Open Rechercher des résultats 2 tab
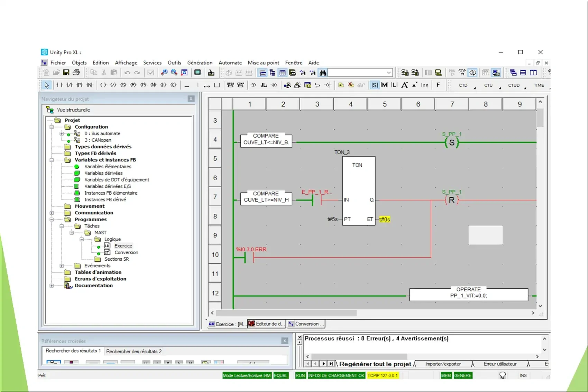 pyautogui.click(x=134, y=351)
